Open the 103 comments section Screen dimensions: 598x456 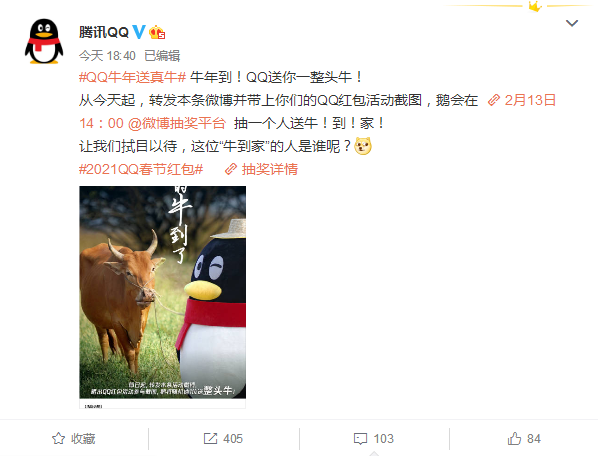374,438
